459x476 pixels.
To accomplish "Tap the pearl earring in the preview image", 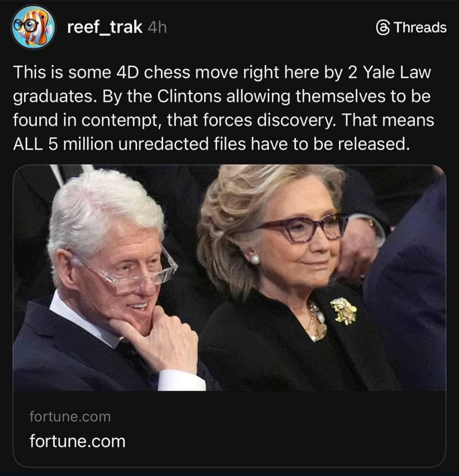I will point(254,259).
